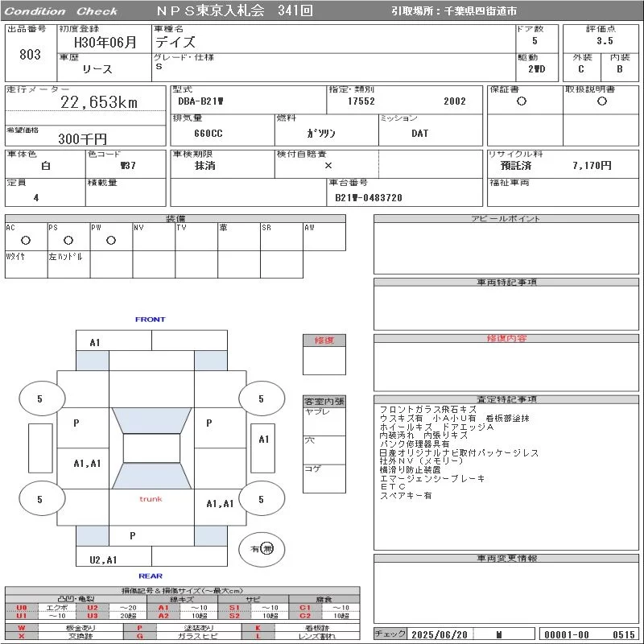The width and height of the screenshot is (644, 644).
Task: Click the reference code '00001-00 0515'
Action: click(589, 634)
